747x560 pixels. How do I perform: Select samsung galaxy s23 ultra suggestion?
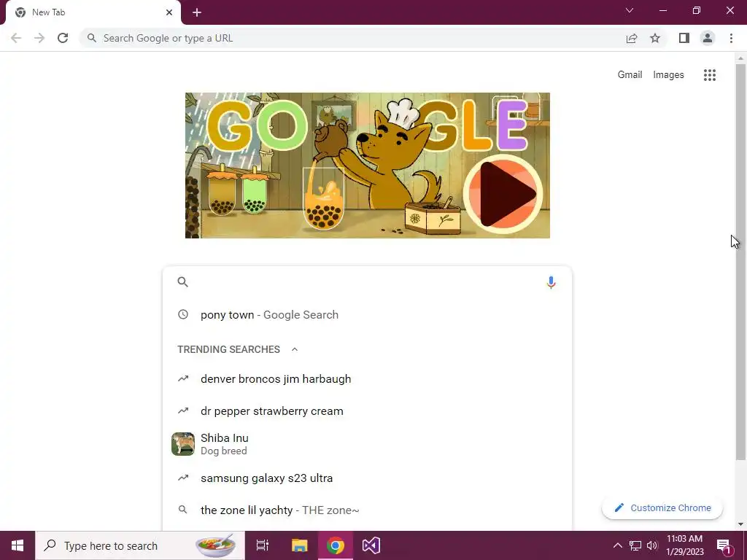coord(368,478)
